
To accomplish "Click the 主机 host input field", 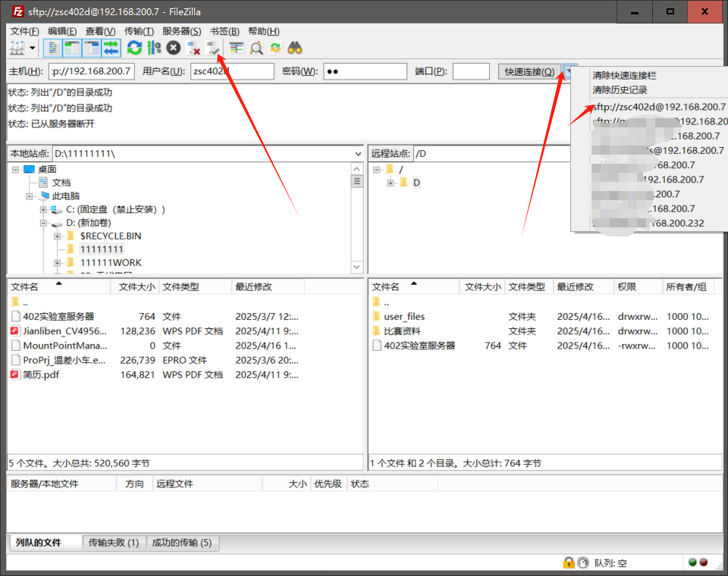I will click(92, 71).
